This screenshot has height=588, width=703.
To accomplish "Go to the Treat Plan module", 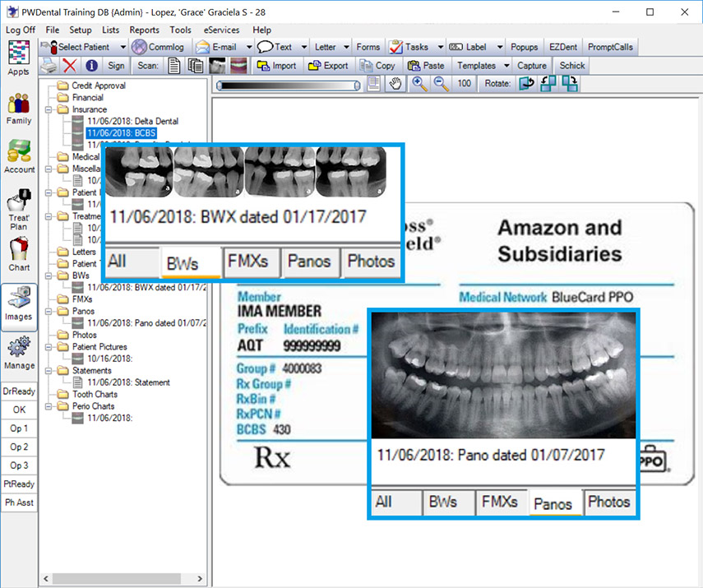I will [19, 210].
